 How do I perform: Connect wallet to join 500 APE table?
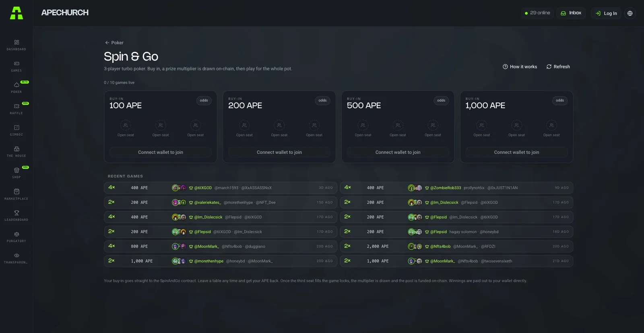pyautogui.click(x=398, y=152)
